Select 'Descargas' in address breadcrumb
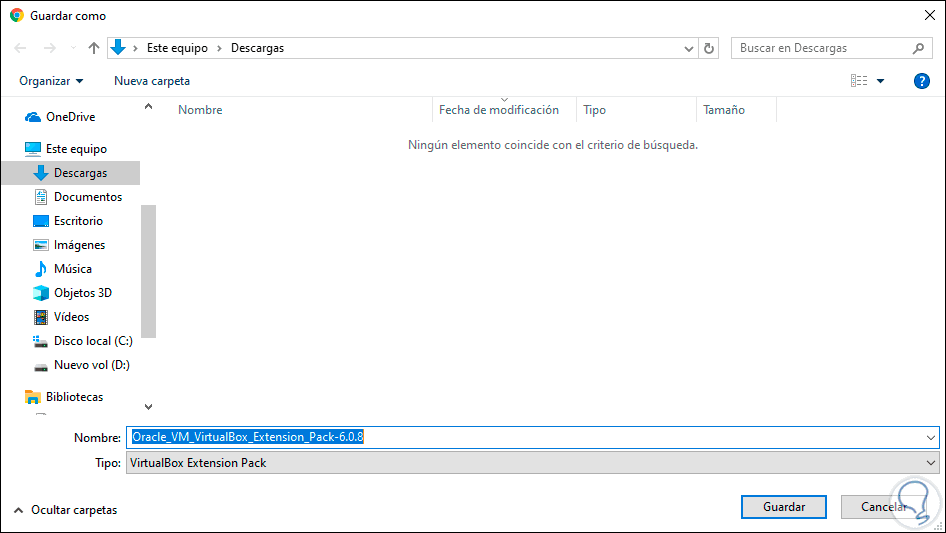 point(258,48)
